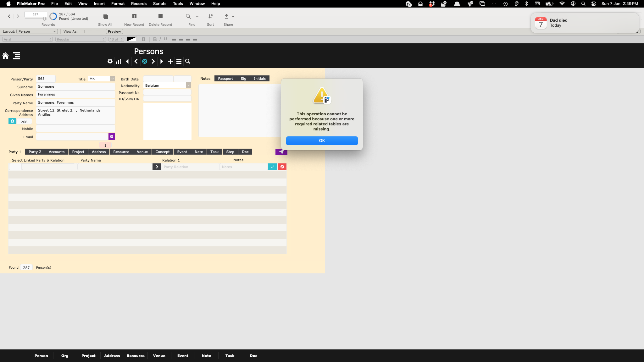Switch to the Accounts tab
This screenshot has width=644, height=362.
click(x=57, y=152)
